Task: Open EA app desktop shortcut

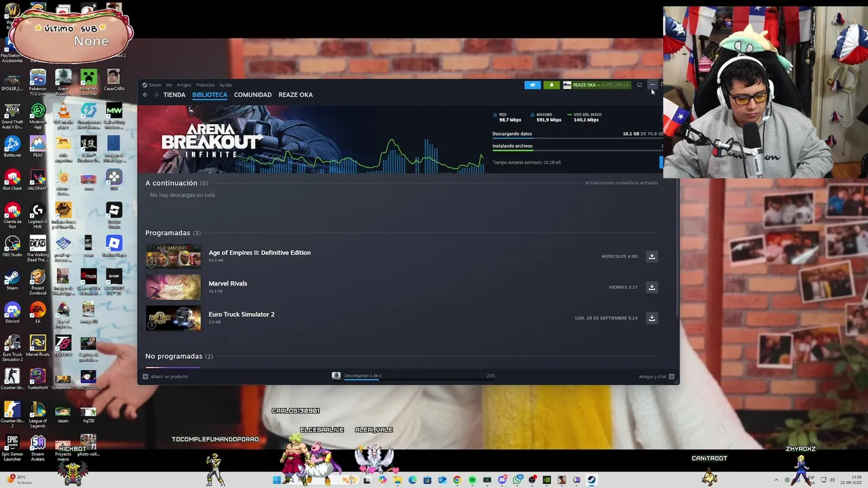Action: click(x=38, y=313)
